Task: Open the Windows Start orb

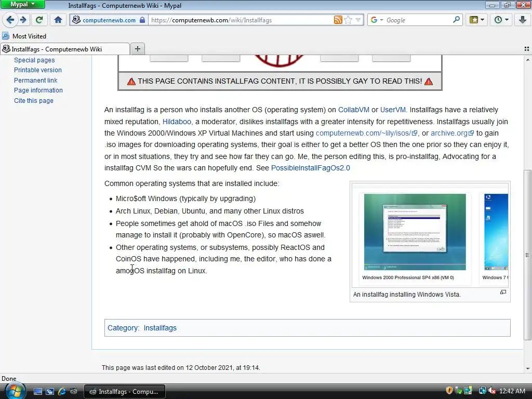Action: [15, 391]
